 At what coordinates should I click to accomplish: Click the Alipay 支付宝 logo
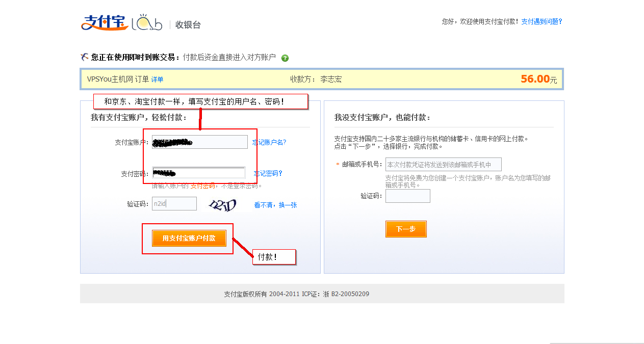pos(104,22)
